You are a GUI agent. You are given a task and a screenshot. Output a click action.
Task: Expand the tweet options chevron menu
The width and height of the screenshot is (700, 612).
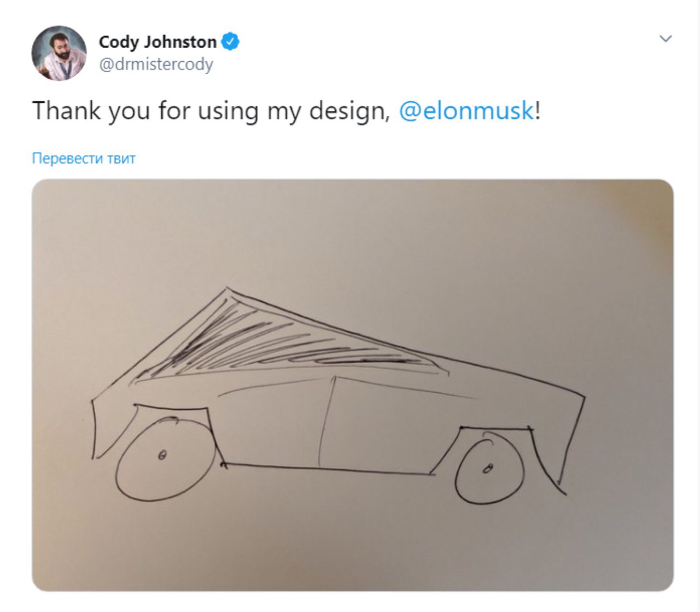[666, 39]
